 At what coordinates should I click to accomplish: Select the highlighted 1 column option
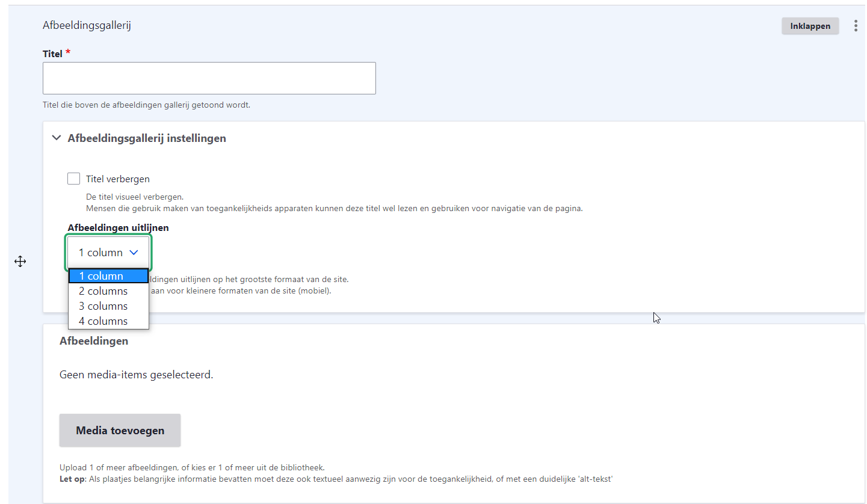[108, 276]
